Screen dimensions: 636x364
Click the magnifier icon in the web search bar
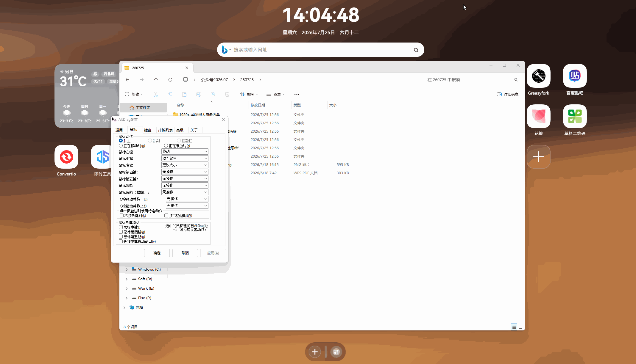416,50
